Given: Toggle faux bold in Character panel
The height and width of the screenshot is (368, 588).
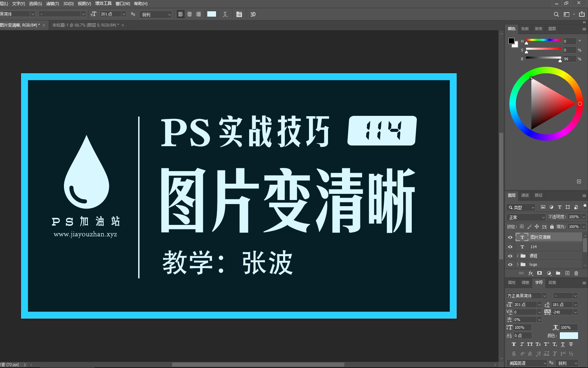Looking at the screenshot, I should 513,344.
